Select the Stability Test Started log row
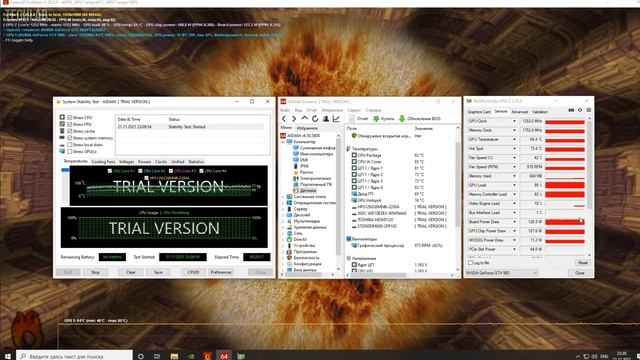 click(x=191, y=127)
